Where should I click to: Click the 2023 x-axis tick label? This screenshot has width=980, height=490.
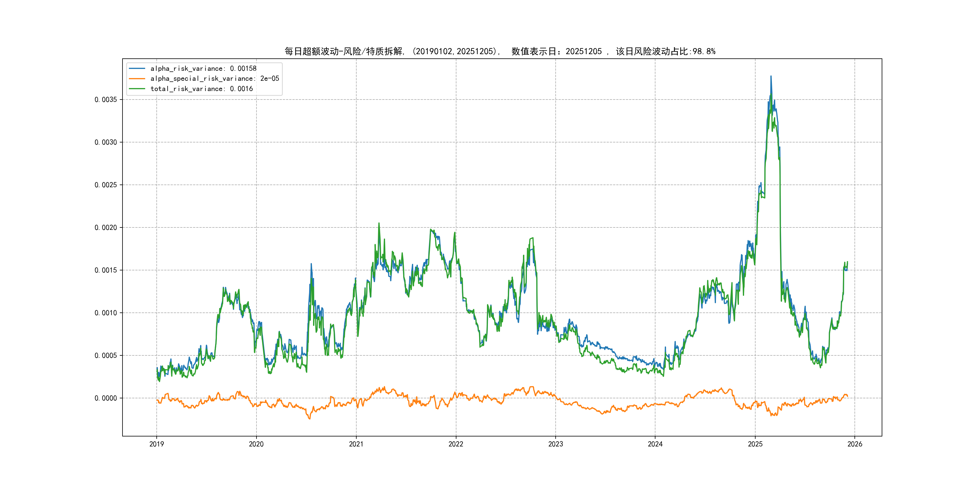555,444
